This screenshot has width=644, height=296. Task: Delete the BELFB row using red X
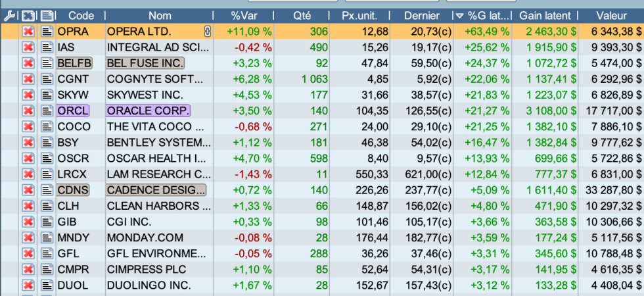pyautogui.click(x=28, y=63)
